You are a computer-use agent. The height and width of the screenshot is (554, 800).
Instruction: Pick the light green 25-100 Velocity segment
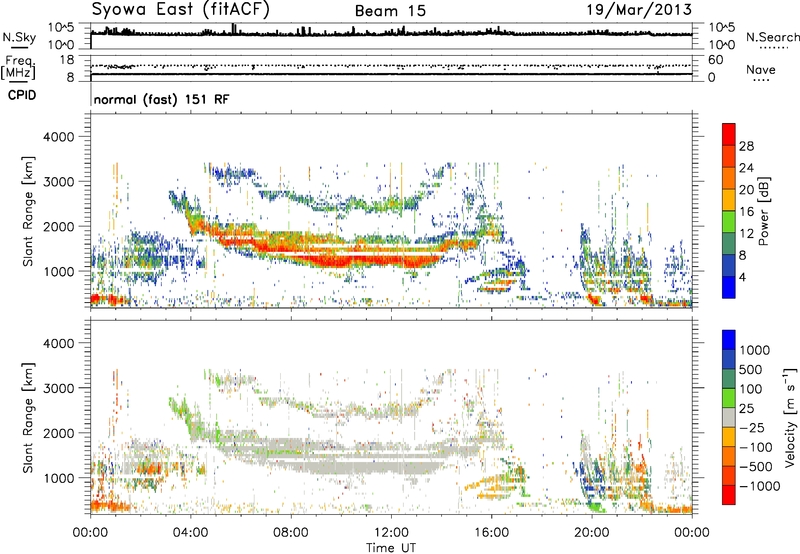[729, 398]
